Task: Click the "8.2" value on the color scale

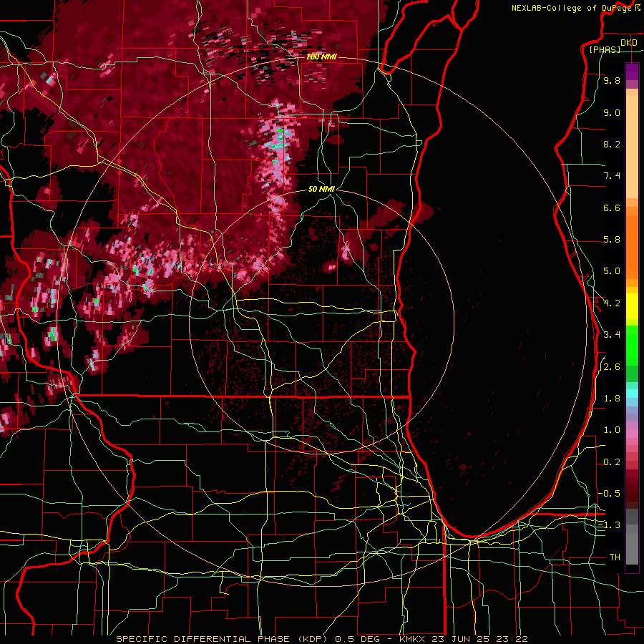Action: click(x=612, y=144)
